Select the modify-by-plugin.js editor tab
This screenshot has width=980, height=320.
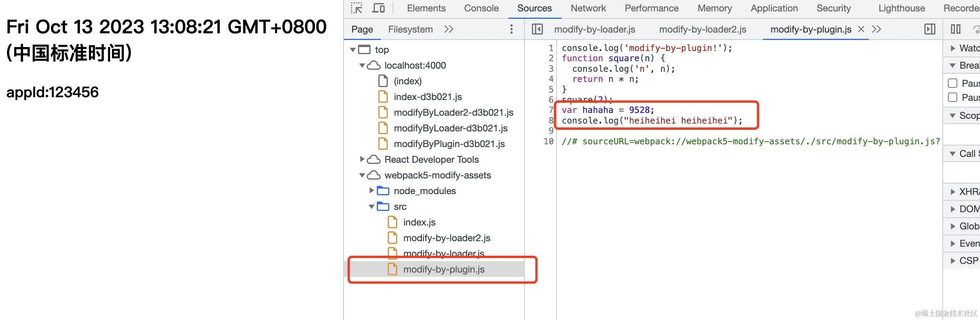pos(811,29)
